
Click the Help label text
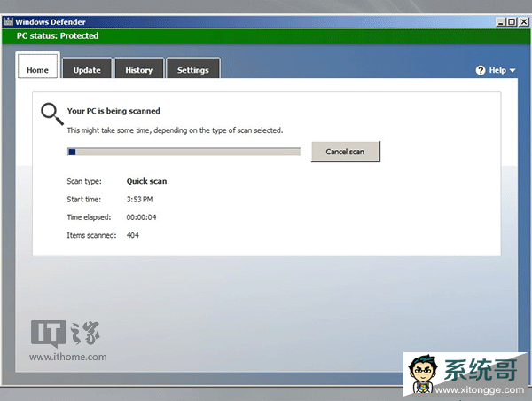click(x=497, y=70)
